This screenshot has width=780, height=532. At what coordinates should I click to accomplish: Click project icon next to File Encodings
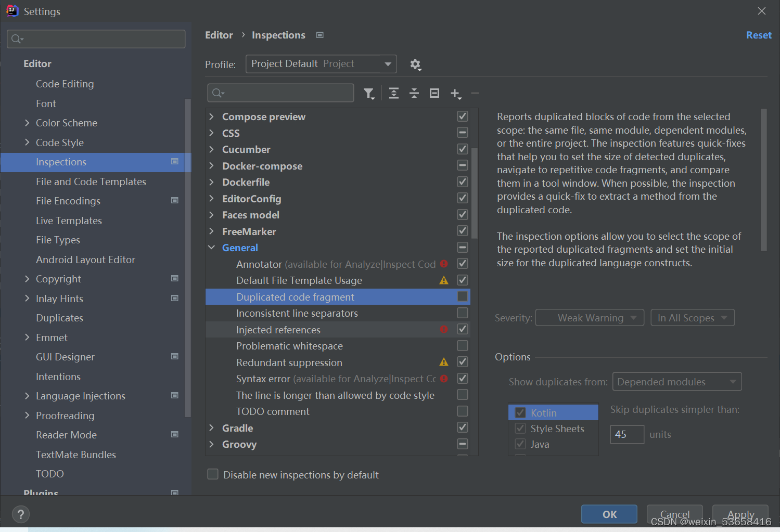(175, 200)
